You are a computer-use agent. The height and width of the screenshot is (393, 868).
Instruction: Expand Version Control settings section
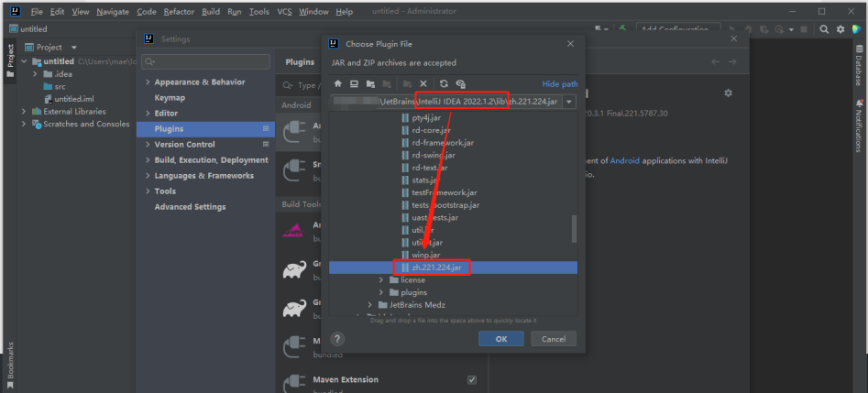(x=148, y=145)
